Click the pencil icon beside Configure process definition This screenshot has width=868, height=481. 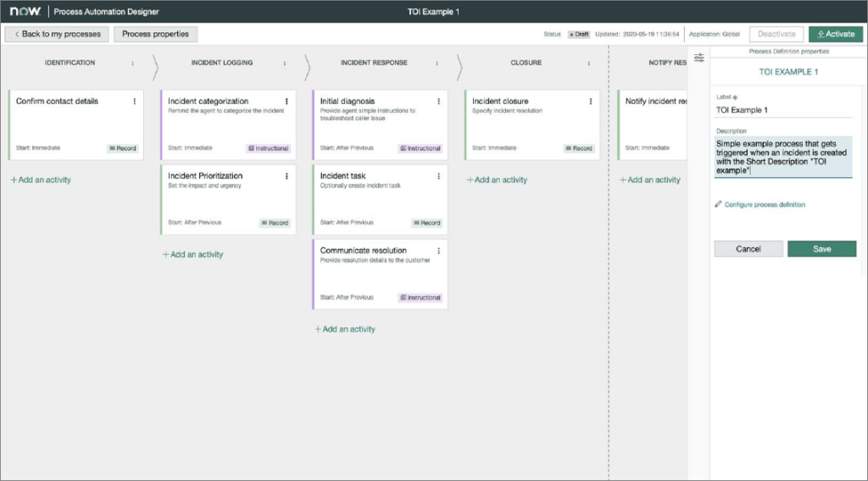tap(719, 205)
